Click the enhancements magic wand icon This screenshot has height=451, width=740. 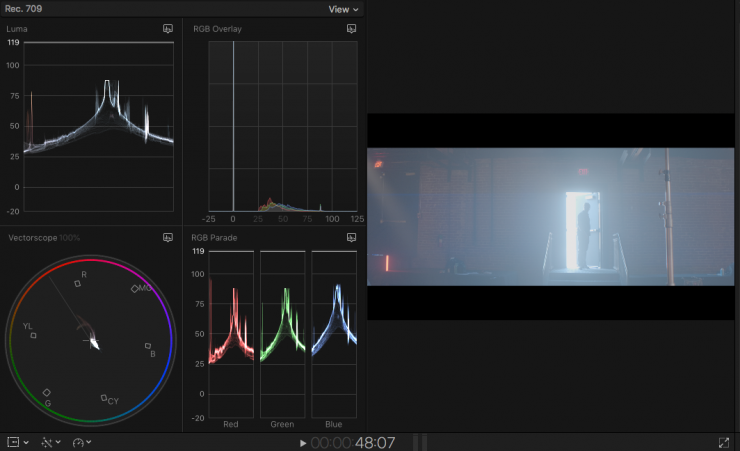coord(47,442)
